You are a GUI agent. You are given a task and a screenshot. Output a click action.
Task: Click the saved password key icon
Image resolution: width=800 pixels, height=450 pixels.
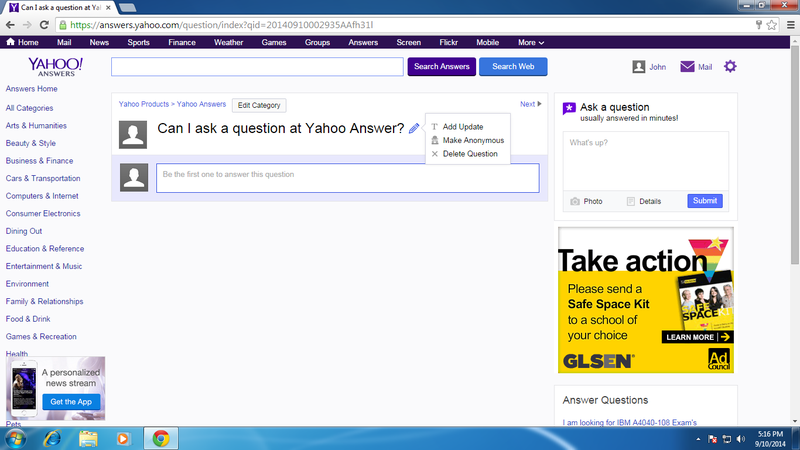pos(759,24)
